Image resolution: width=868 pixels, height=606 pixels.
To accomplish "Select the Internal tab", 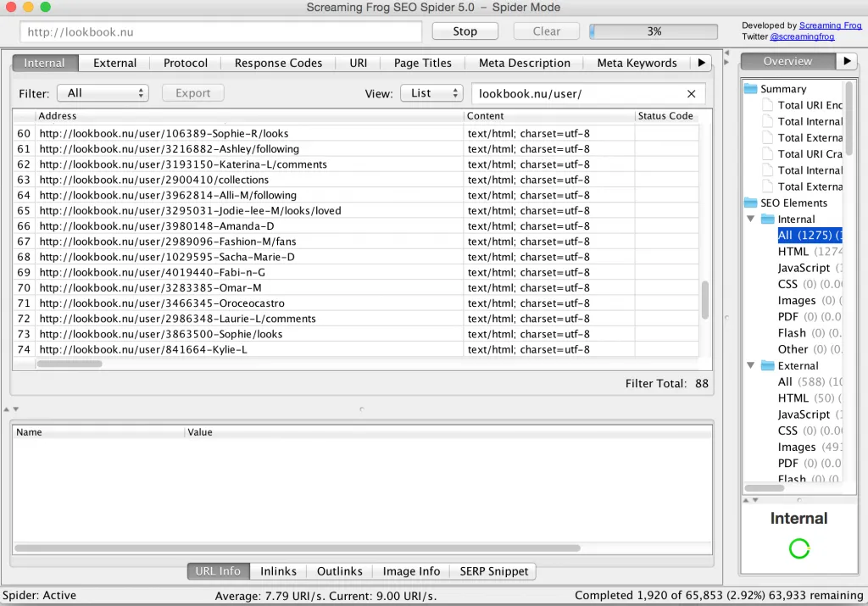I will point(44,63).
